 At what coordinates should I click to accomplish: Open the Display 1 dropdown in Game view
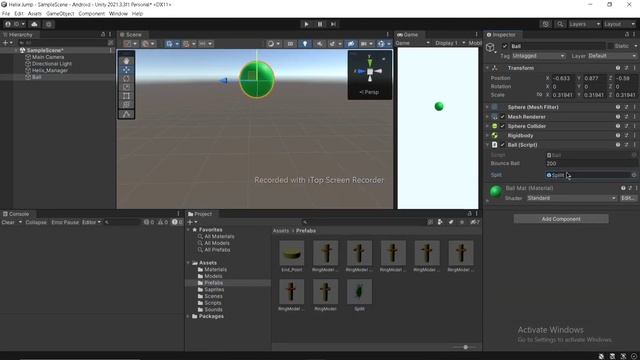click(450, 43)
